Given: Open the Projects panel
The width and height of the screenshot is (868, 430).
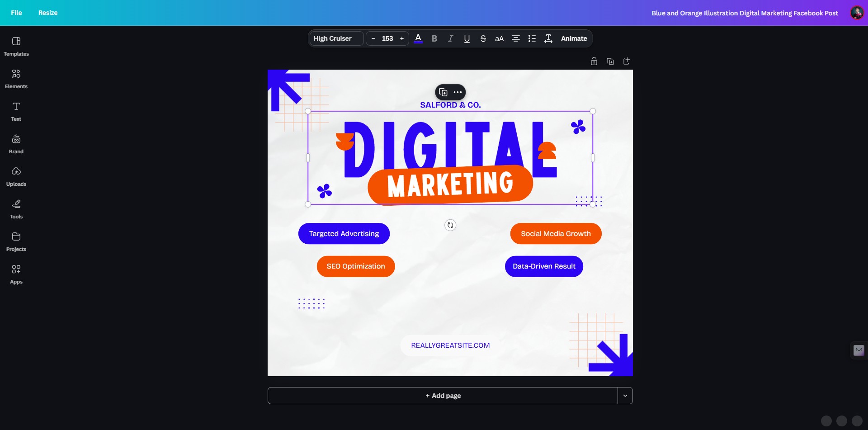Looking at the screenshot, I should 16,242.
